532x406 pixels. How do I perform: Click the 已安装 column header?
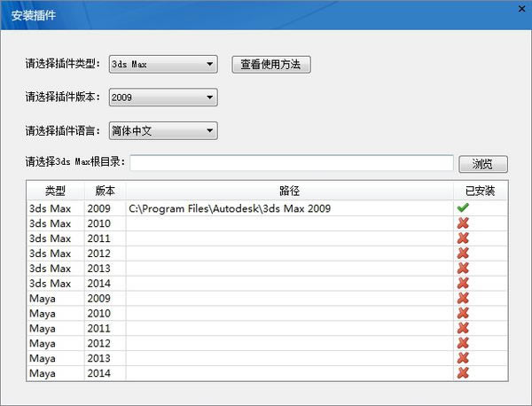click(481, 191)
